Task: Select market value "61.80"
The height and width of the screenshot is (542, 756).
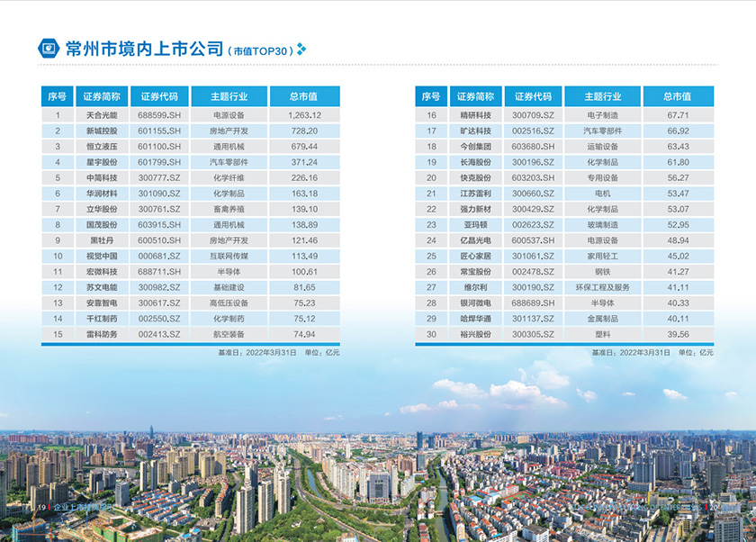Action: point(679,162)
